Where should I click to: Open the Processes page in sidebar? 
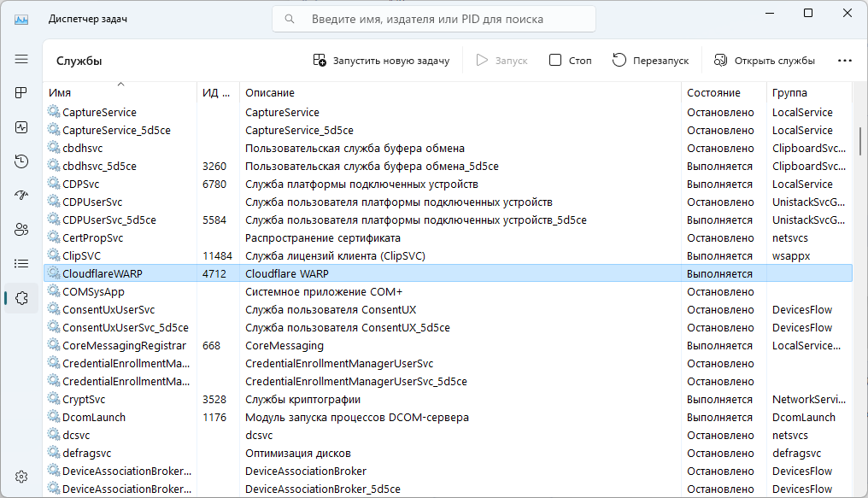click(21, 92)
